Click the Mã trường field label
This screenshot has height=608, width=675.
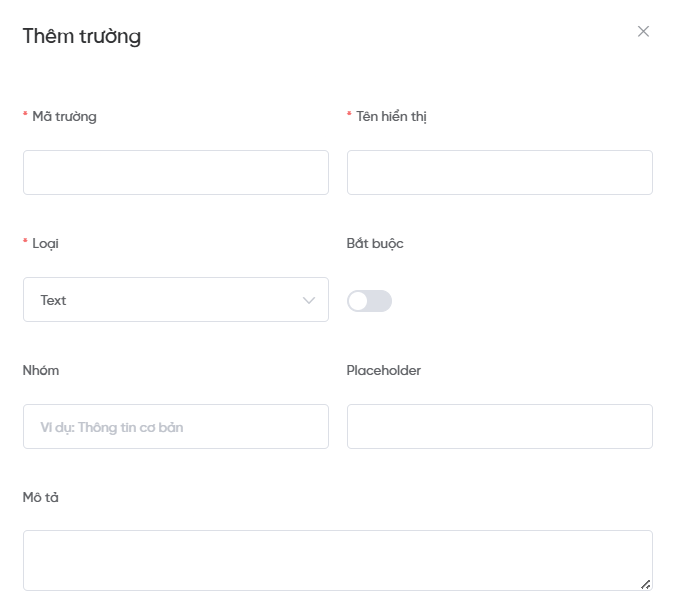(64, 116)
